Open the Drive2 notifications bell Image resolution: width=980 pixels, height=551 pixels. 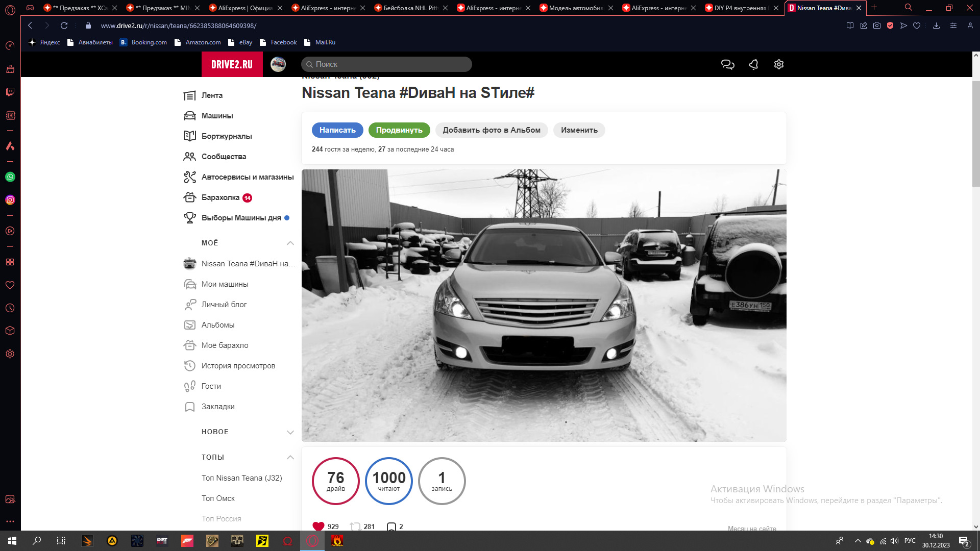[x=753, y=64]
